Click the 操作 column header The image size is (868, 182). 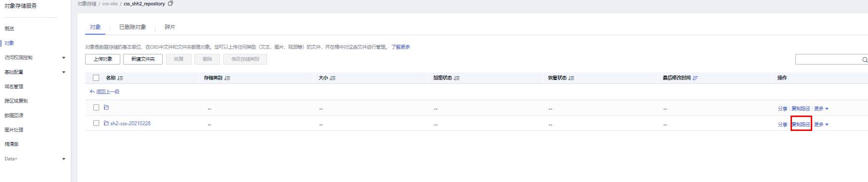pos(782,78)
